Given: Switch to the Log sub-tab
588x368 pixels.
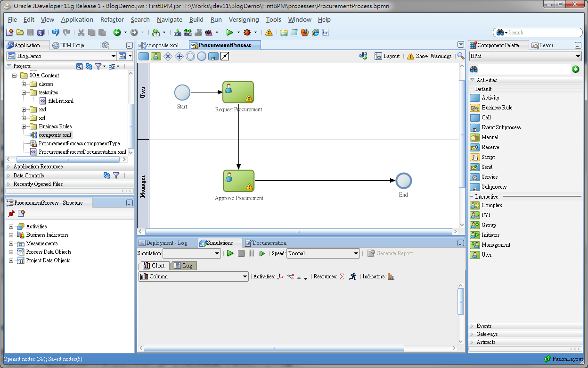Looking at the screenshot, I should pos(183,266).
